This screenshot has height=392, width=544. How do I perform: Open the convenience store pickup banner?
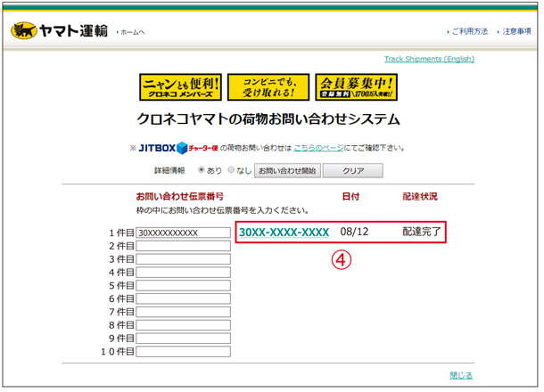coord(268,86)
